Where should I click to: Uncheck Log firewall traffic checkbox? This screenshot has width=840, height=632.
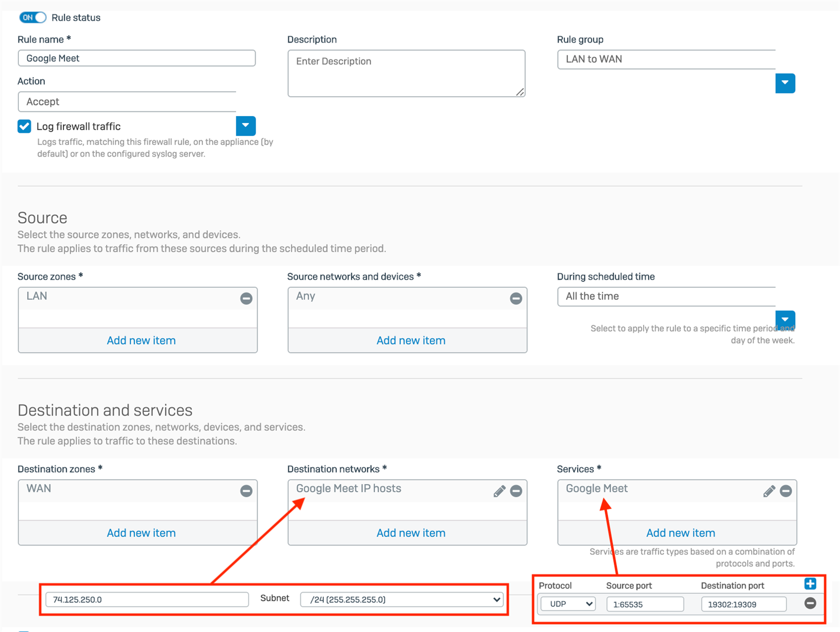click(x=24, y=126)
